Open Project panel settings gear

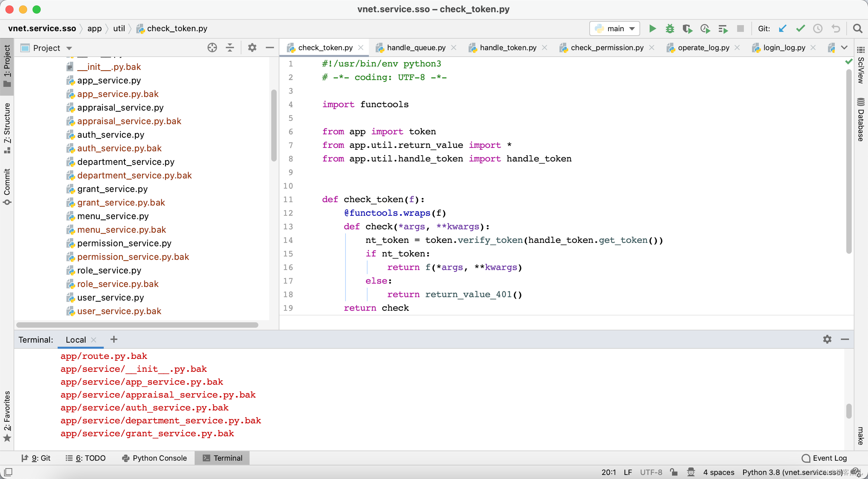point(252,48)
